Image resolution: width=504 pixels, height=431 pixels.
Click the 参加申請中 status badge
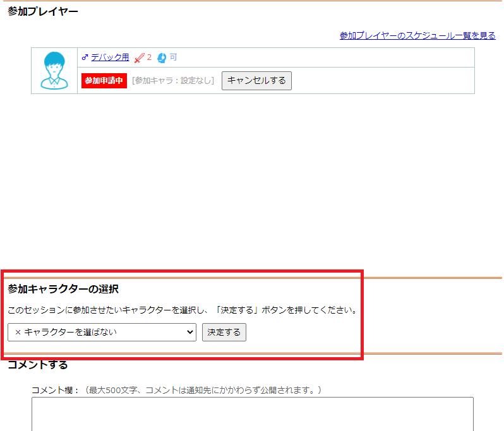coord(104,81)
